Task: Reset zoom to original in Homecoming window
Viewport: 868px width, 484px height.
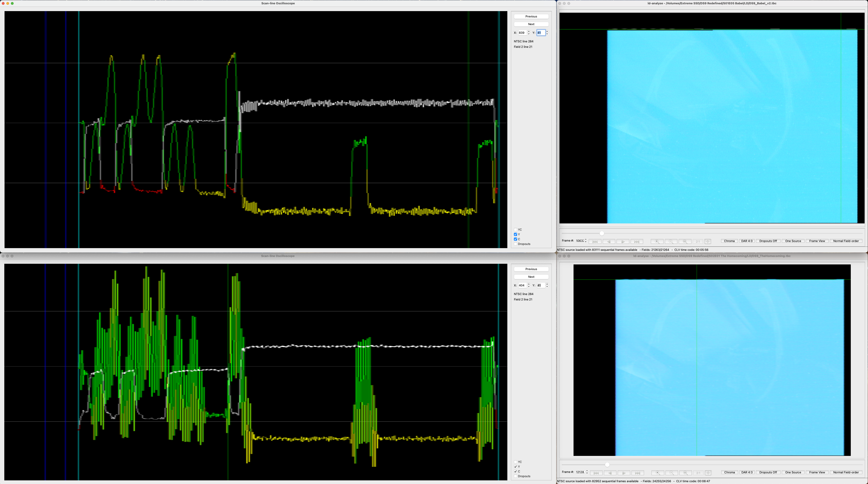Action: click(685, 472)
